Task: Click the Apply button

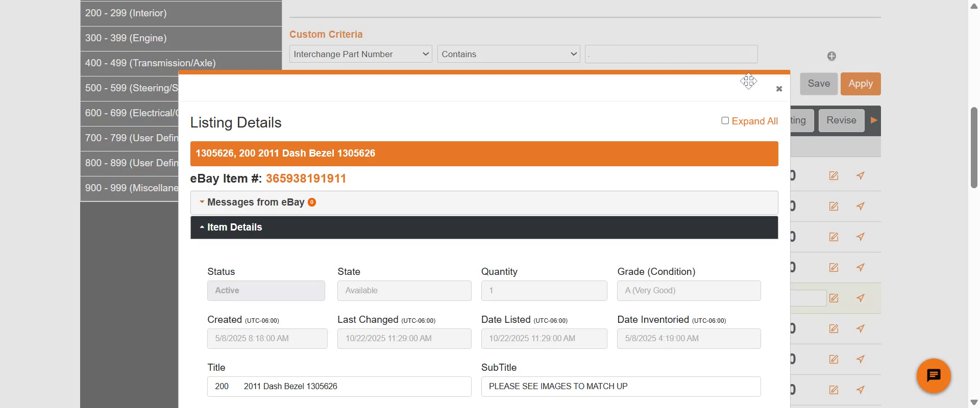Action: 860,84
